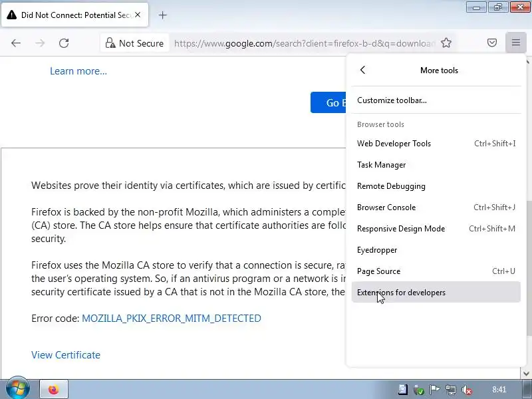This screenshot has height=399, width=532.
Task: Open Extensions for developers
Action: tap(436, 292)
